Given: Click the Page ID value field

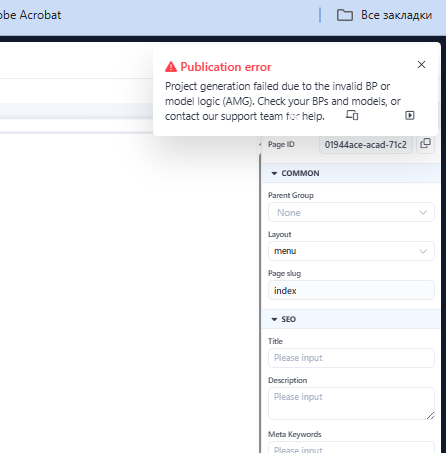Looking at the screenshot, I should [366, 145].
